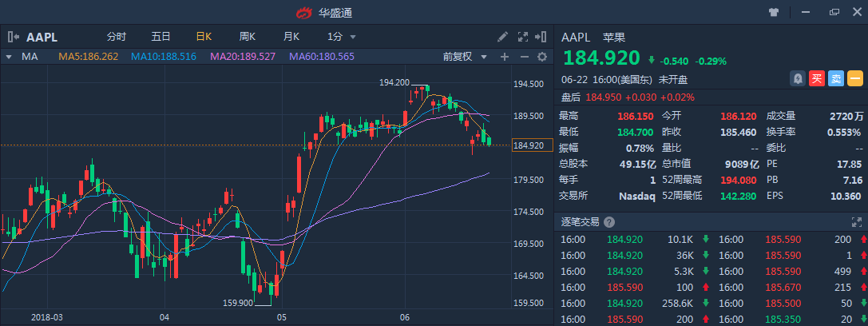868x326 pixels.
Task: Collapse left sidebar beside AAPL title
Action: click(14, 37)
